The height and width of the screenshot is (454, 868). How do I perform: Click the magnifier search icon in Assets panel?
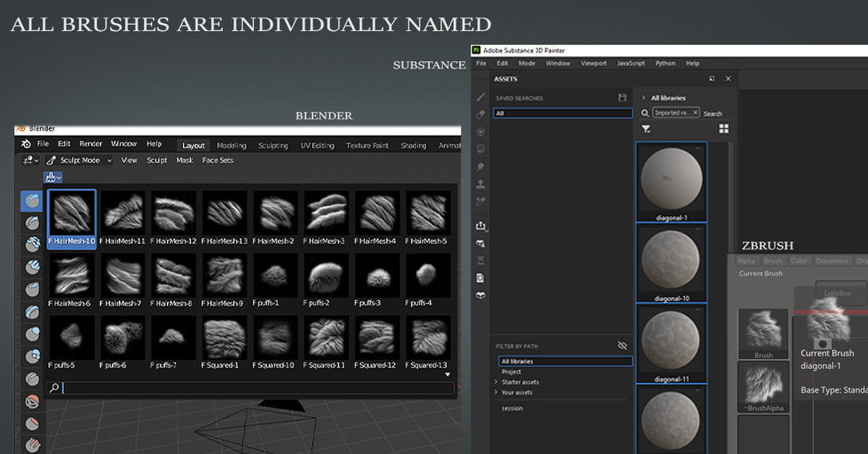pos(645,113)
